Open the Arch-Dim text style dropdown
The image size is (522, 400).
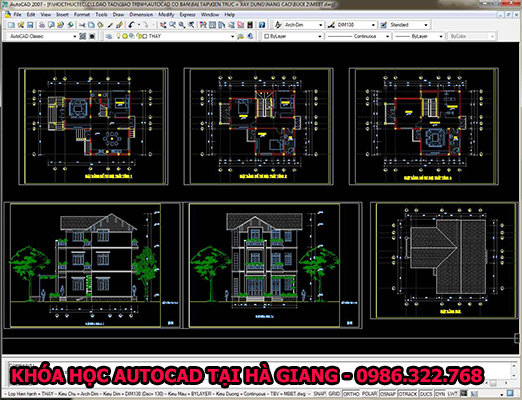303,25
